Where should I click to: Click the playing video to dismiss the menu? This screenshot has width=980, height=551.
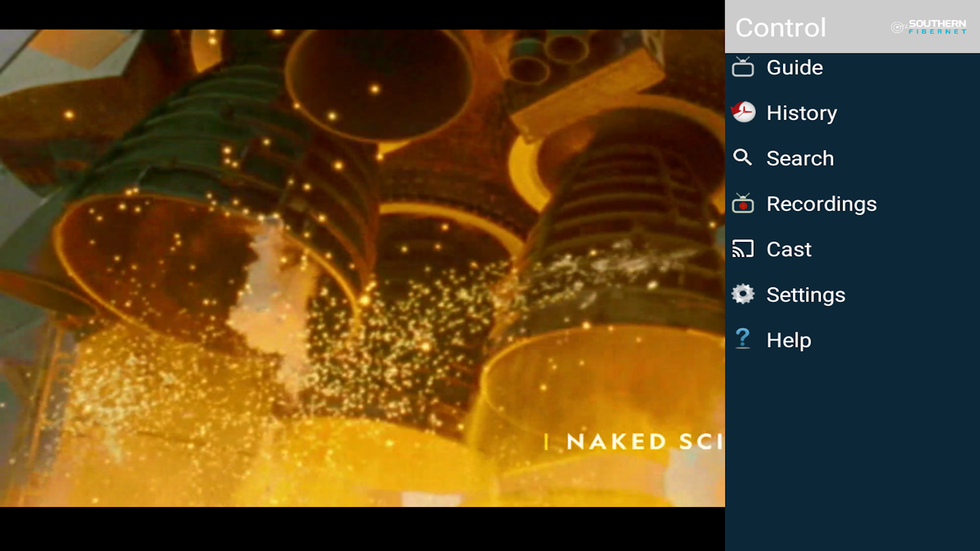point(357,255)
